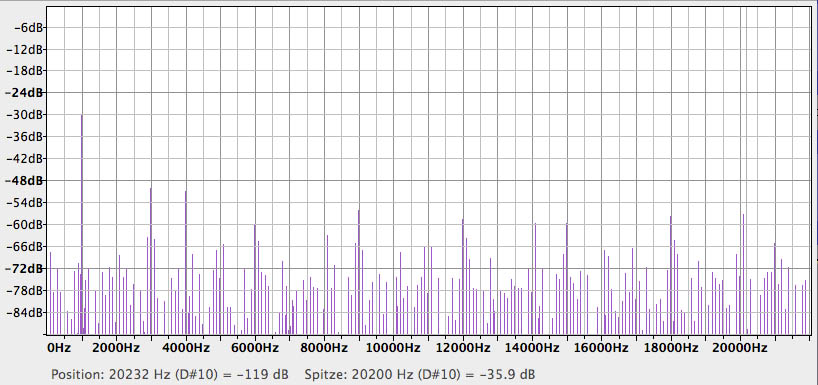The image size is (818, 385).
Task: Click the -72dB axis label
Action: coord(24,269)
